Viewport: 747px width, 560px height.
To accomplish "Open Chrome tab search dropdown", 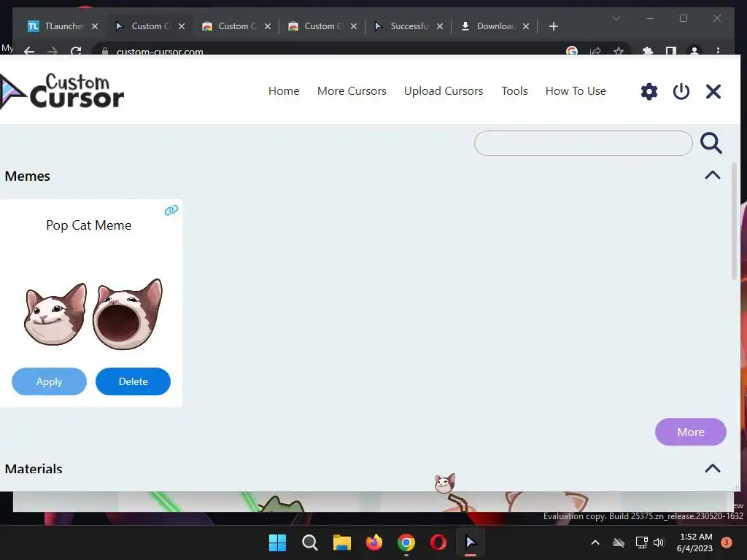I will (616, 18).
